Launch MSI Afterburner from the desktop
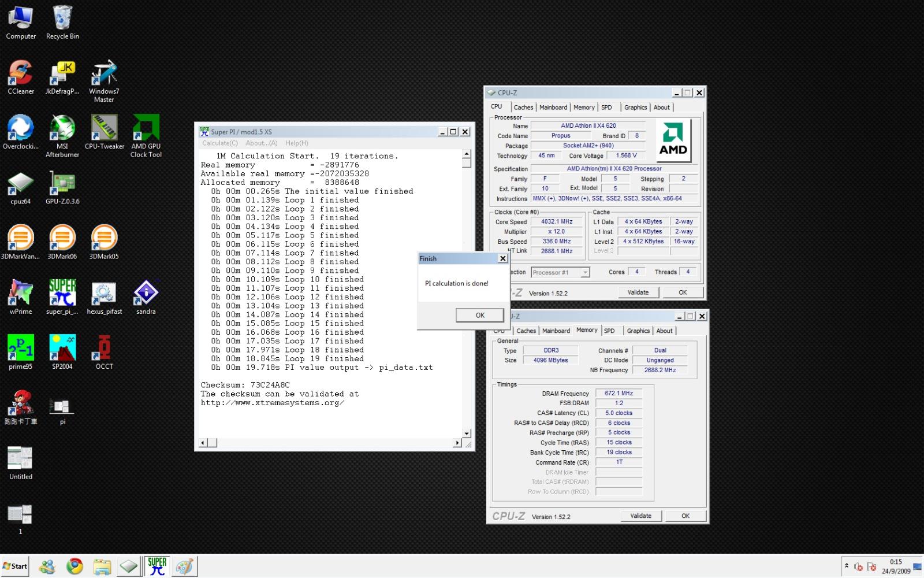924x578 pixels. (62, 136)
